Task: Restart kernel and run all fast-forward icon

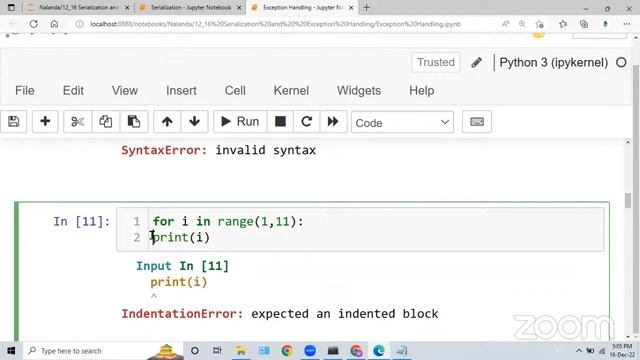Action: click(333, 122)
